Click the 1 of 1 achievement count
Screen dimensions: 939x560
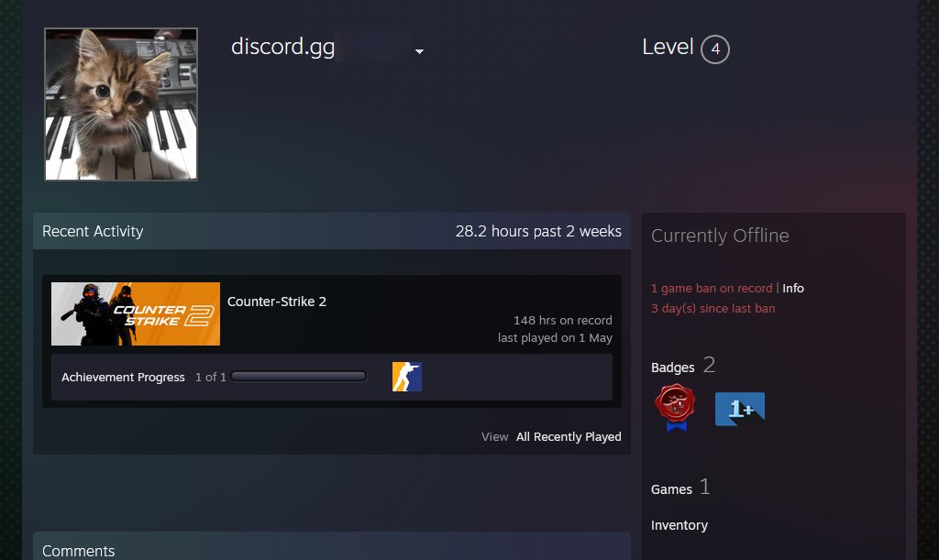tap(211, 377)
